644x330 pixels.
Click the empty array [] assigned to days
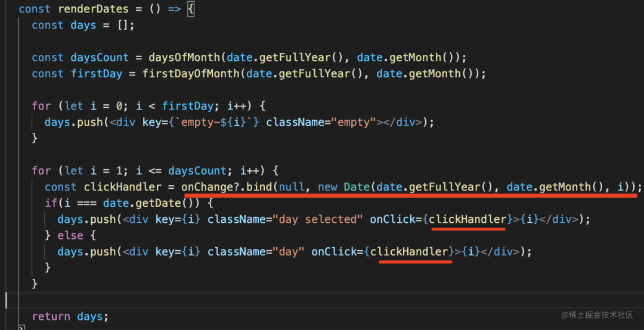(x=123, y=25)
